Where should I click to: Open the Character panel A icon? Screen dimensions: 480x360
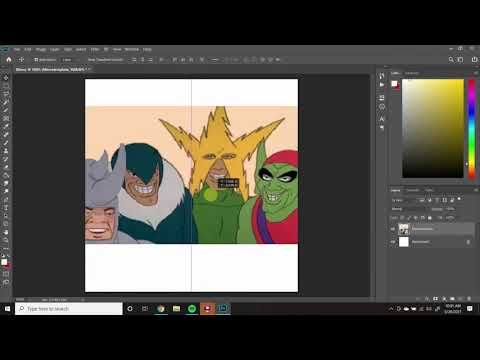[382, 119]
